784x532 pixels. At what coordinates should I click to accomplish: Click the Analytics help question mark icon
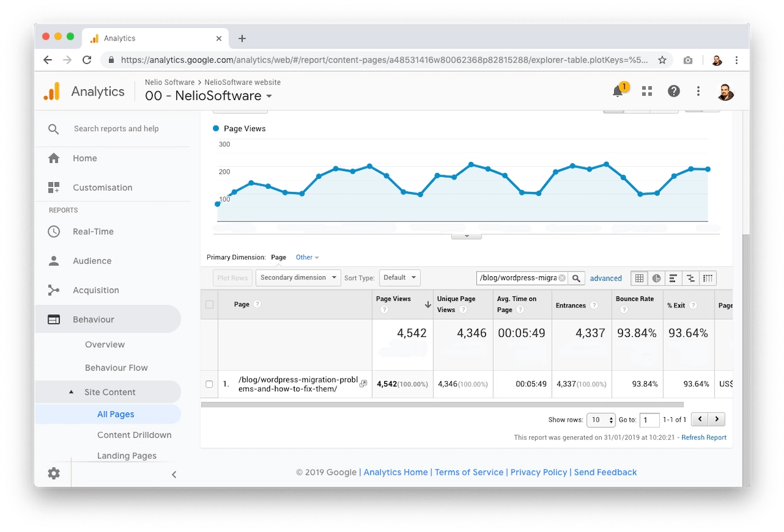coord(674,91)
